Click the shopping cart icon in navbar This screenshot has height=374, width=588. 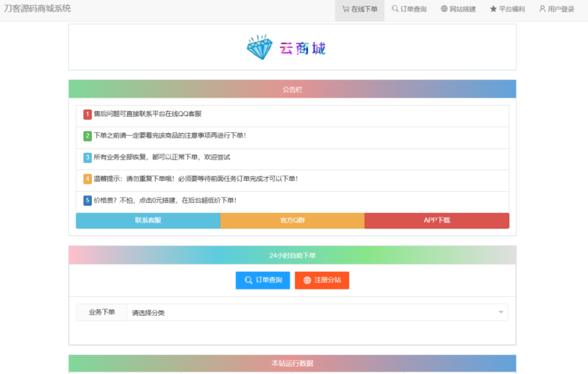pos(345,9)
